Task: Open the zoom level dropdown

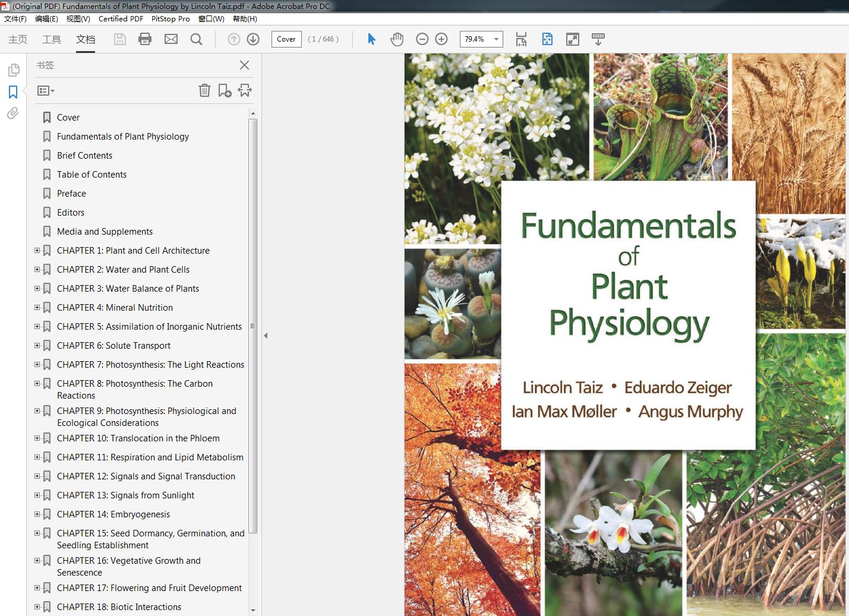Action: 496,39
